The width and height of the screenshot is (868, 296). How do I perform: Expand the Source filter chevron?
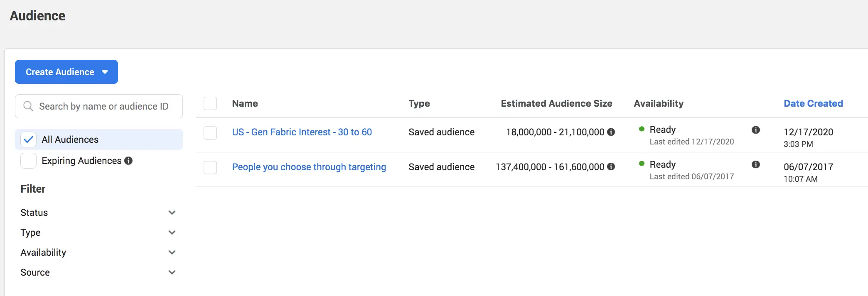pyautogui.click(x=172, y=272)
